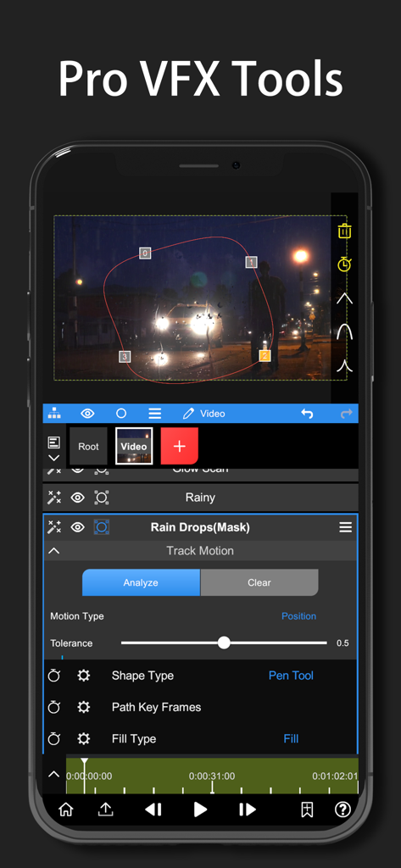Delete mask point with trash icon
Image resolution: width=401 pixels, height=868 pixels.
(344, 231)
